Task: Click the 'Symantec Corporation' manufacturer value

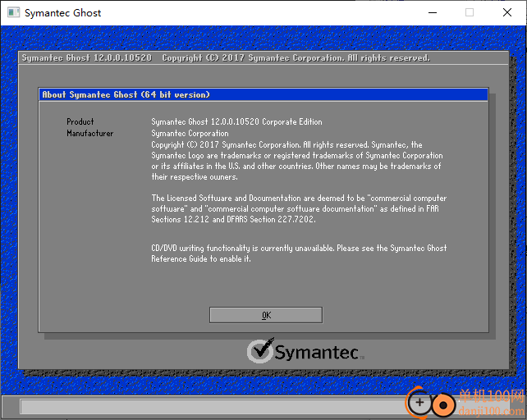Action: point(190,134)
